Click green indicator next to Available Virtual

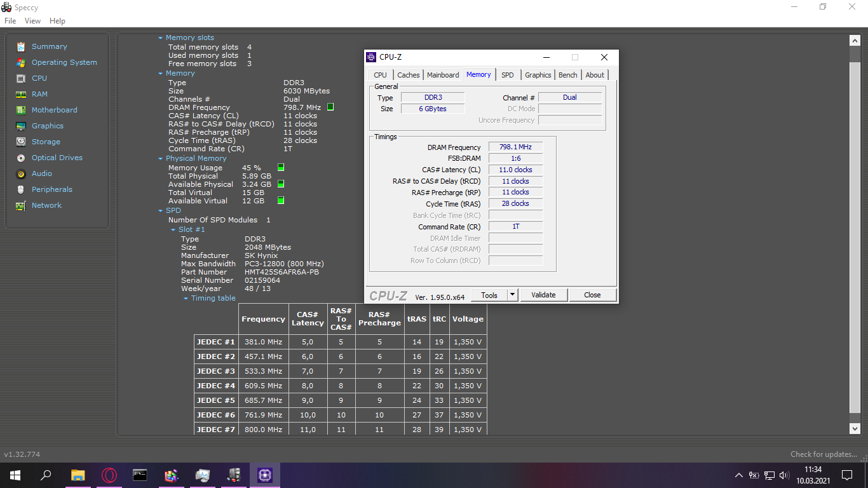pos(281,200)
